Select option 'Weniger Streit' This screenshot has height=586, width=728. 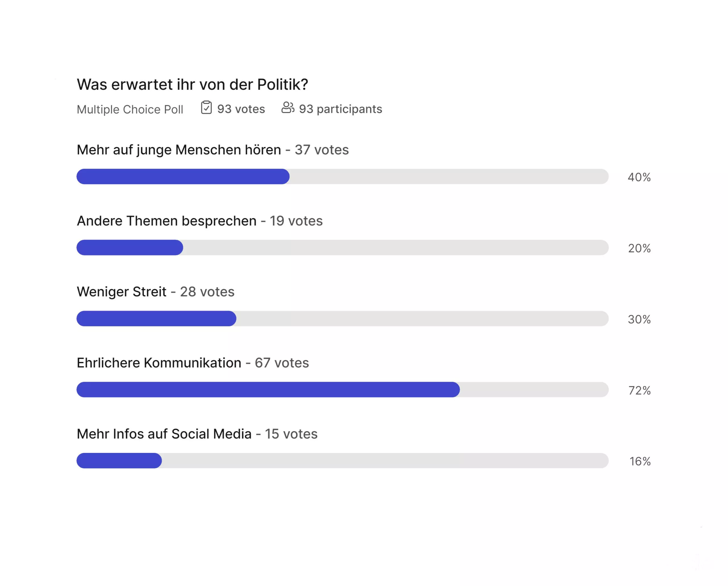pos(121,292)
